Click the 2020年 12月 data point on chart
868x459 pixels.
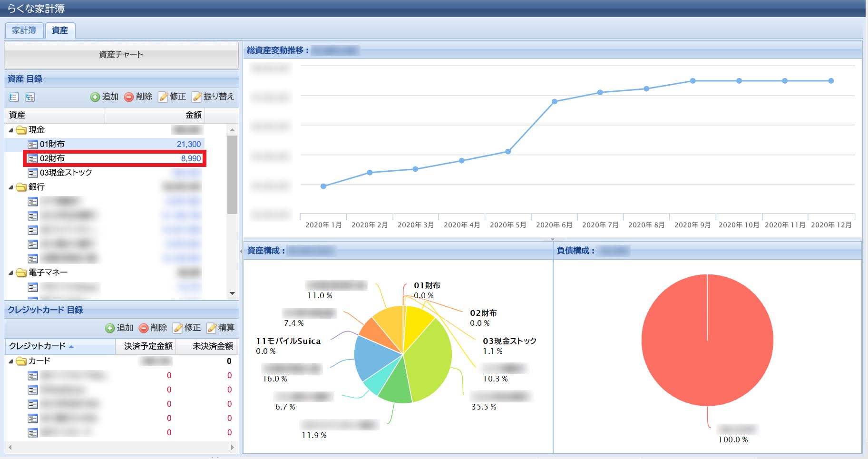[x=831, y=81]
